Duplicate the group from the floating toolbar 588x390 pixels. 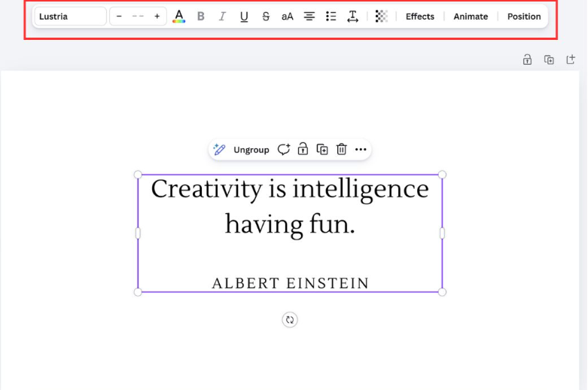coord(322,150)
